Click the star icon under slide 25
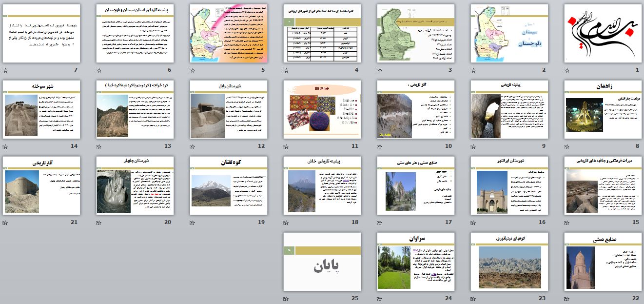This screenshot has height=304, width=644. pyautogui.click(x=286, y=299)
